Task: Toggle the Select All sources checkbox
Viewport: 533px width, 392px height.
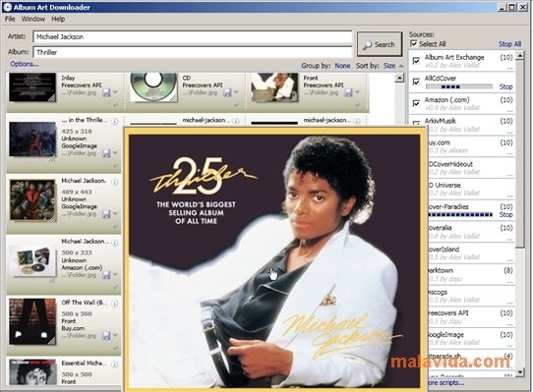Action: tap(414, 44)
